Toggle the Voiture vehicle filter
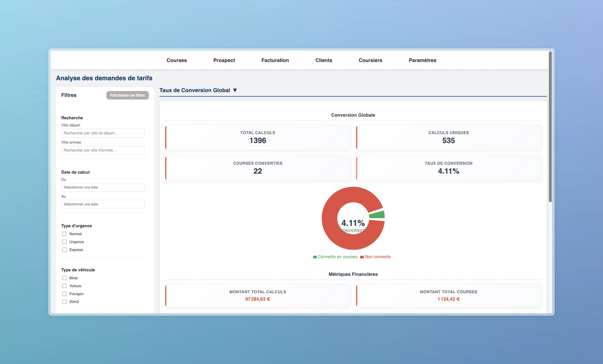603x364 pixels. coord(64,286)
